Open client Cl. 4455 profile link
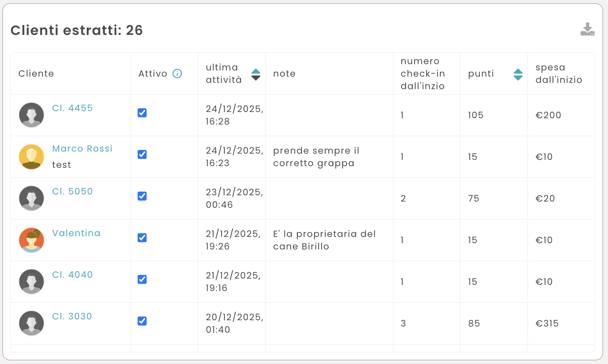The image size is (608, 364). click(73, 108)
